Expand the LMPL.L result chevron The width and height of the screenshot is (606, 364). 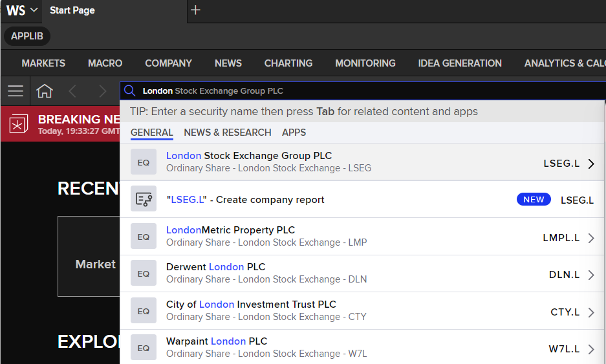(591, 238)
